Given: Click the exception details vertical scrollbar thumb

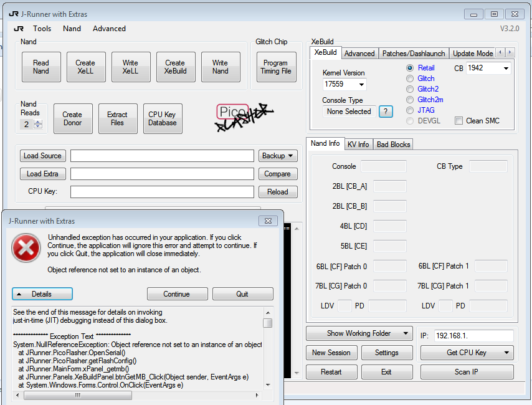Looking at the screenshot, I should [268, 323].
